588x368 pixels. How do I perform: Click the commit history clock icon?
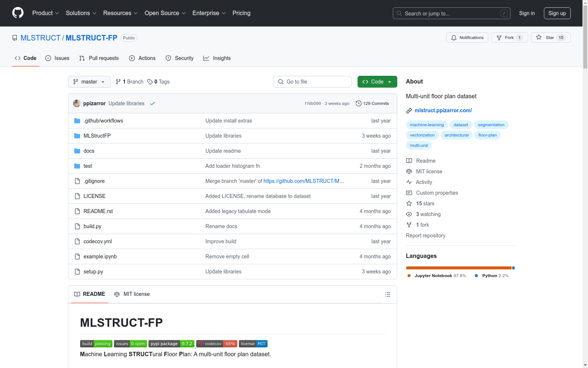tap(358, 103)
